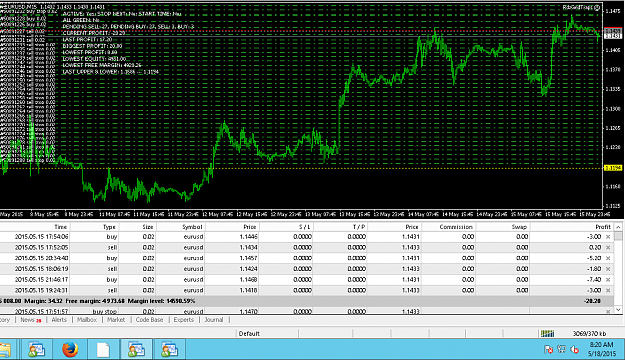Close the 21:46:17 buy order with its X

point(608,280)
